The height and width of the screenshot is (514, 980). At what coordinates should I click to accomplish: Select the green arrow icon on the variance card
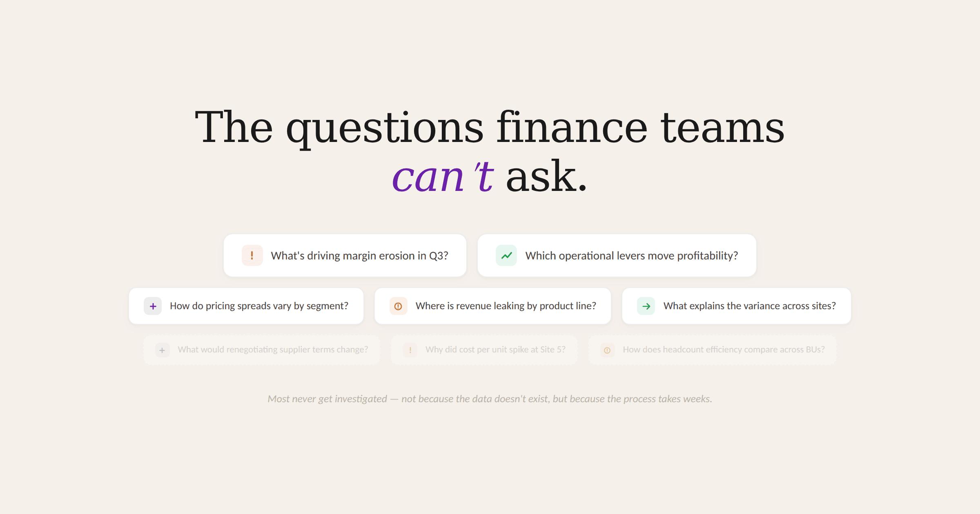[646, 306]
